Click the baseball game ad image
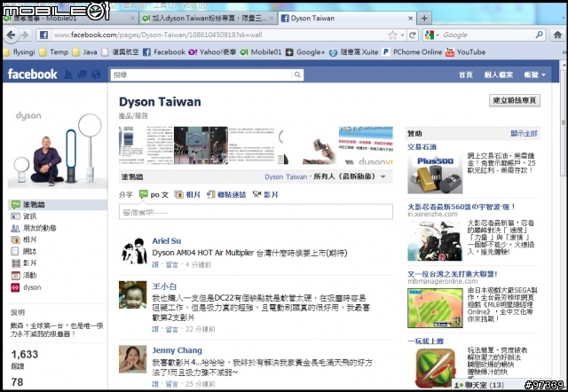The height and width of the screenshot is (392, 568). tap(435, 308)
